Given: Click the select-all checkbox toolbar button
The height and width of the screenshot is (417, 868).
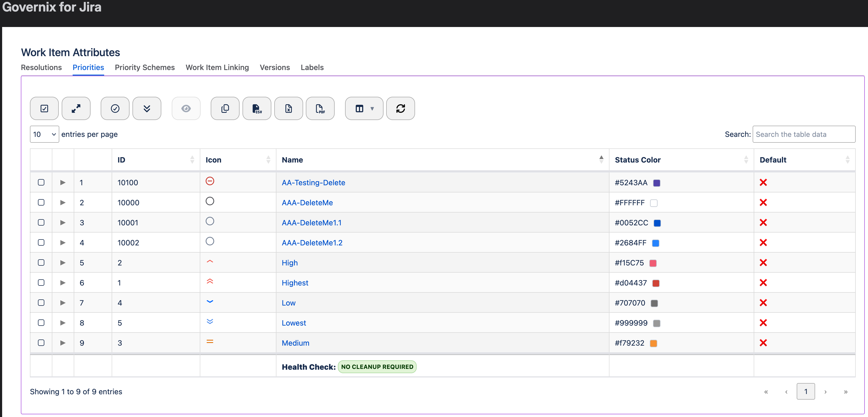Looking at the screenshot, I should 44,108.
